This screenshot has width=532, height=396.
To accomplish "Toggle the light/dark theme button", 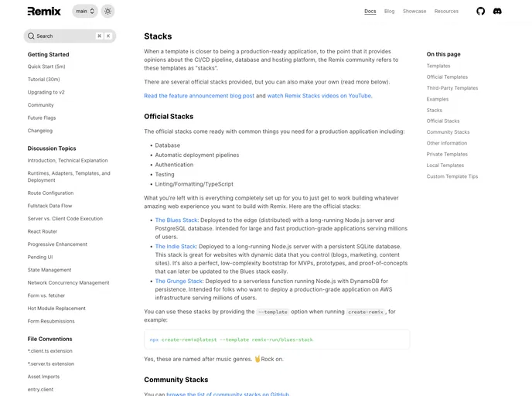I will pyautogui.click(x=107, y=12).
